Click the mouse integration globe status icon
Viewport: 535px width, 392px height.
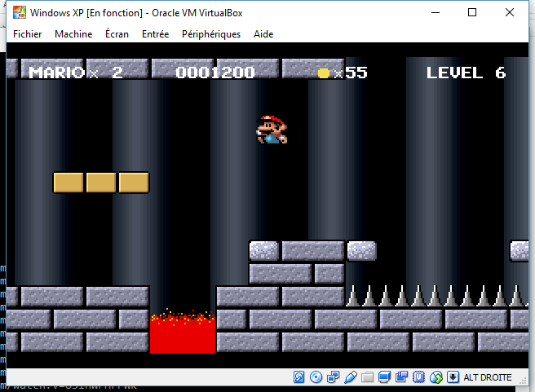coord(436,377)
